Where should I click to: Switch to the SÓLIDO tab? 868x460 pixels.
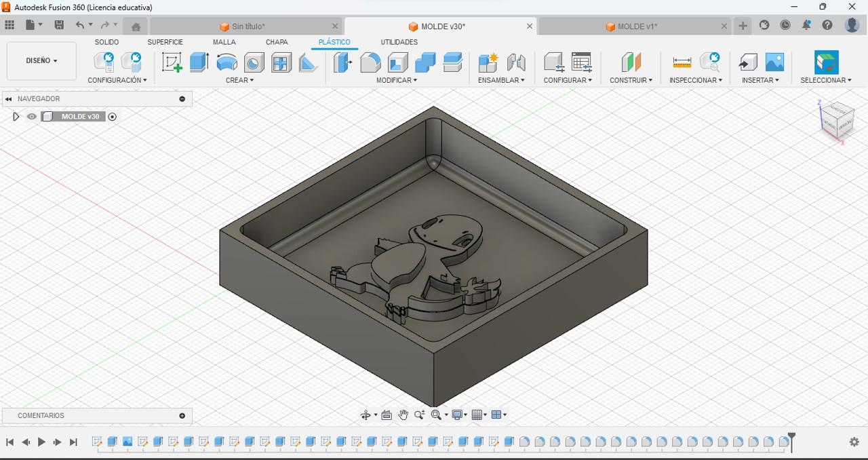pos(106,42)
